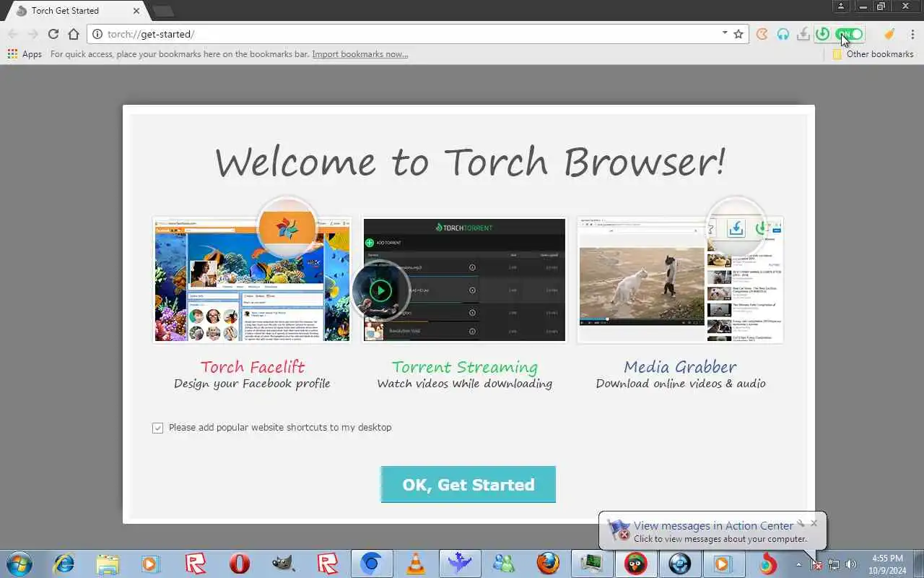
Task: Open the Torch Games pac-man icon
Action: coord(762,34)
